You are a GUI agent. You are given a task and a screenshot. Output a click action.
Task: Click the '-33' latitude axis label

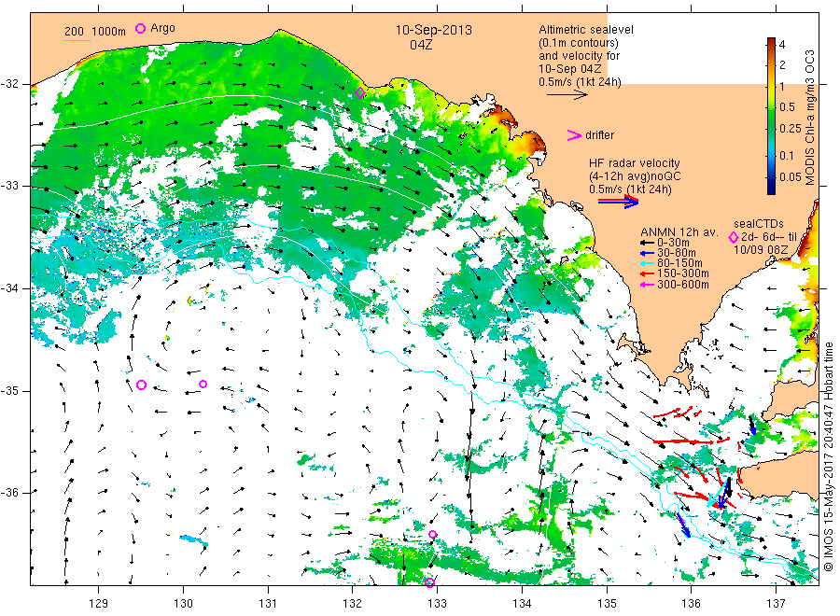click(x=9, y=186)
